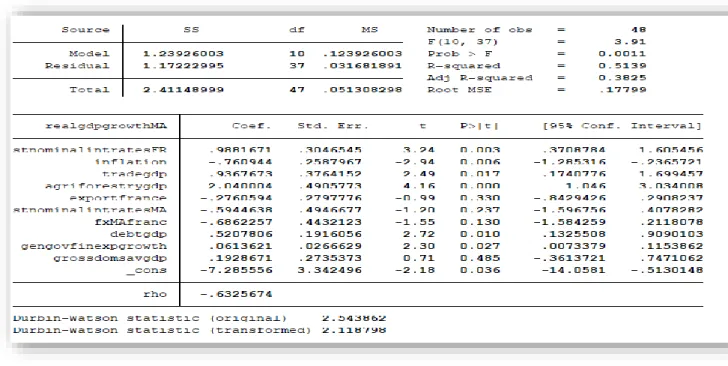
Task: Select the tradegdp p-value 0.017
Action: (x=480, y=174)
